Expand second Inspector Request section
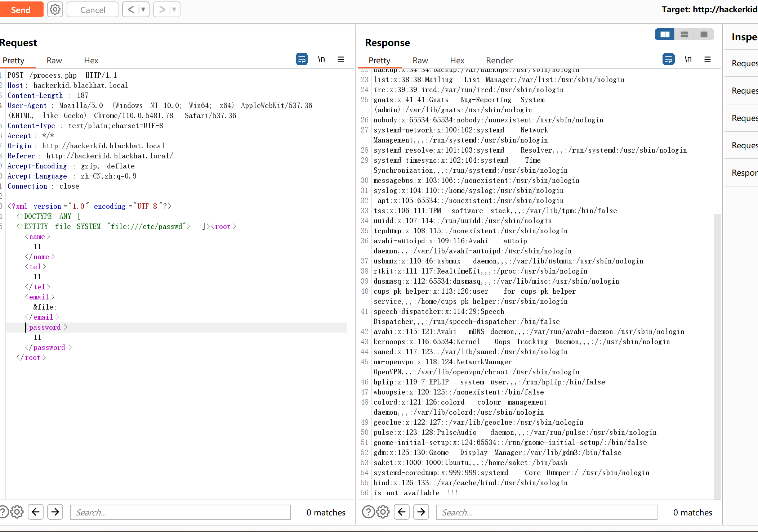758x532 pixels. [744, 91]
